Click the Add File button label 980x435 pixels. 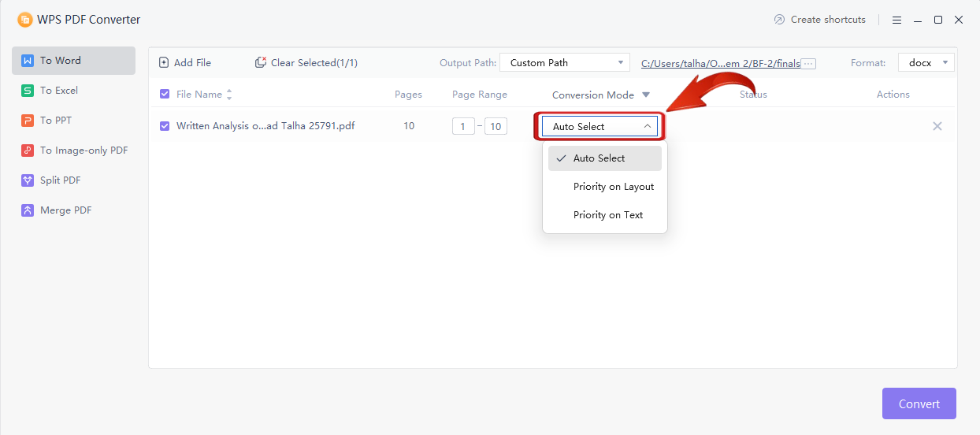[192, 63]
